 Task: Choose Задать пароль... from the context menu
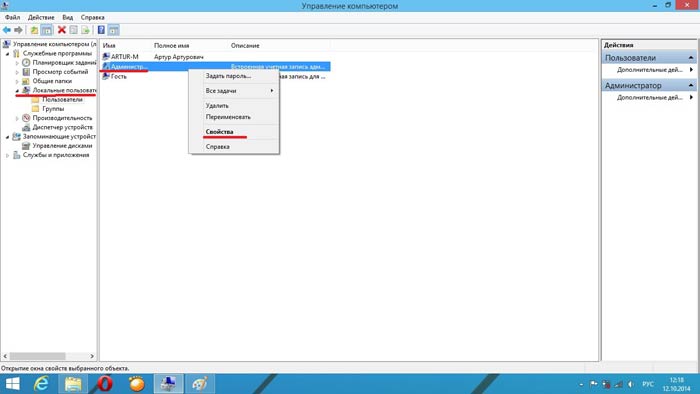[234, 76]
